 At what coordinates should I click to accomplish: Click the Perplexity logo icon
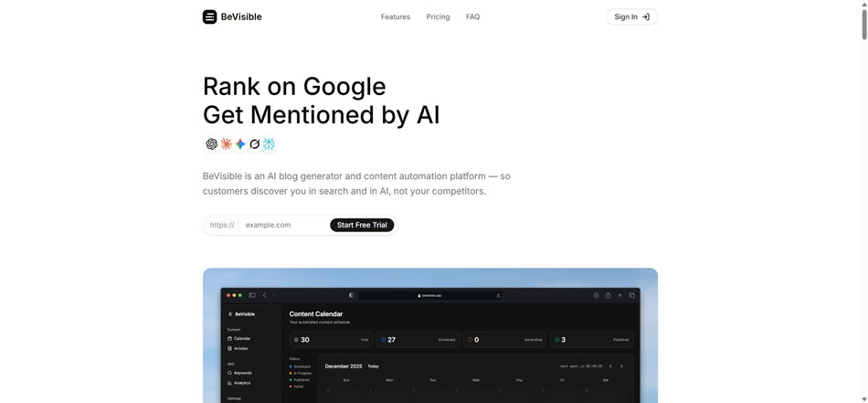tap(269, 144)
